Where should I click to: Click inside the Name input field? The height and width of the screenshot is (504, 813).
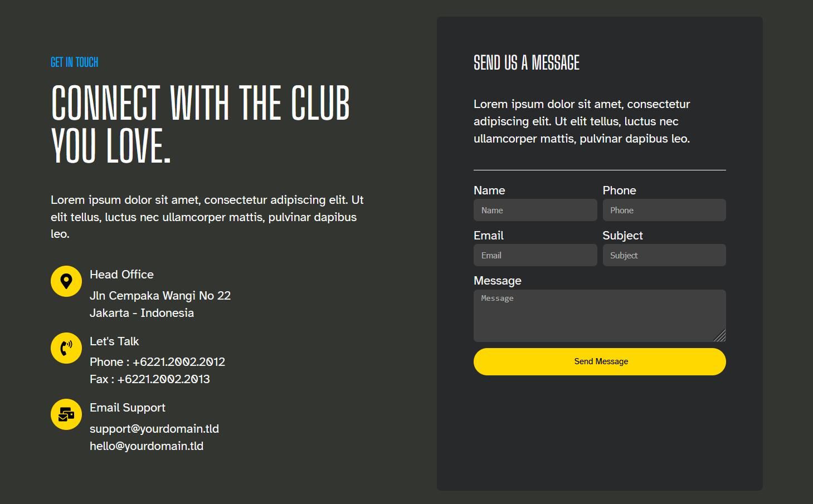[x=535, y=211]
